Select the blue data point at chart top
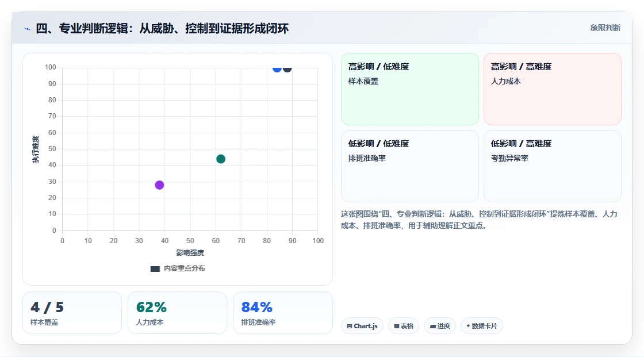This screenshot has height=357, width=644. pos(277,68)
